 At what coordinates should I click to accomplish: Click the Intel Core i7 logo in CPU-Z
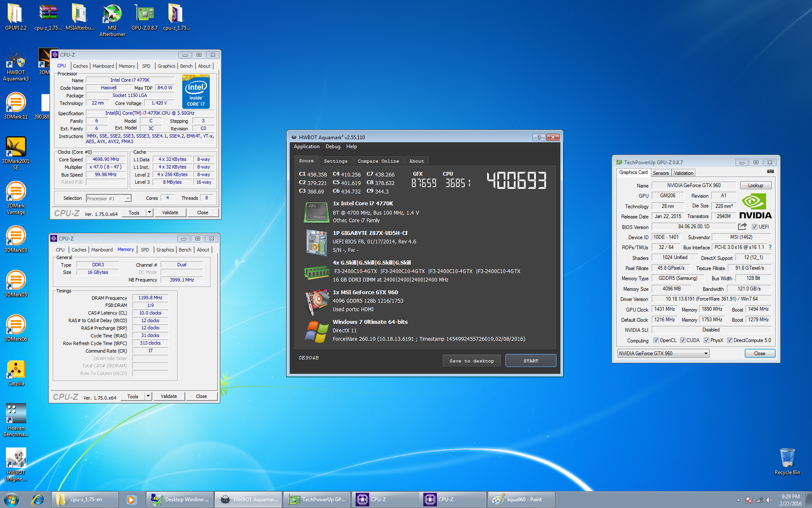(x=196, y=91)
